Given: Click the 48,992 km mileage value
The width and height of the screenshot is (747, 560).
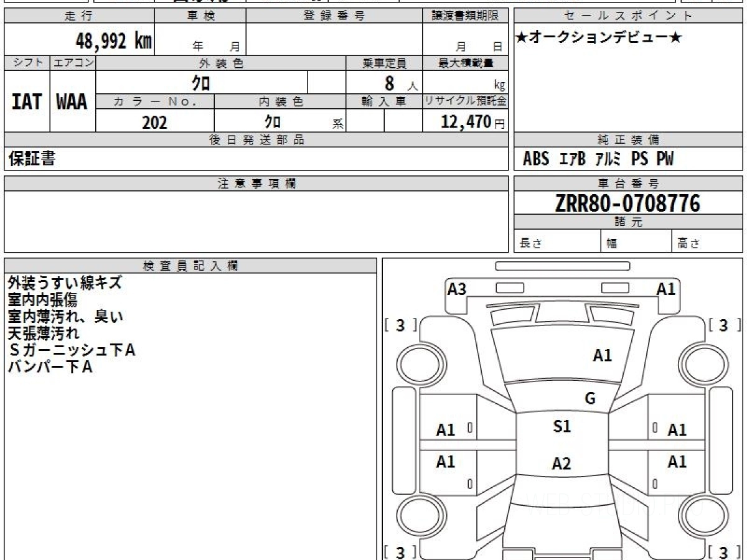Looking at the screenshot, I should click(x=114, y=42).
